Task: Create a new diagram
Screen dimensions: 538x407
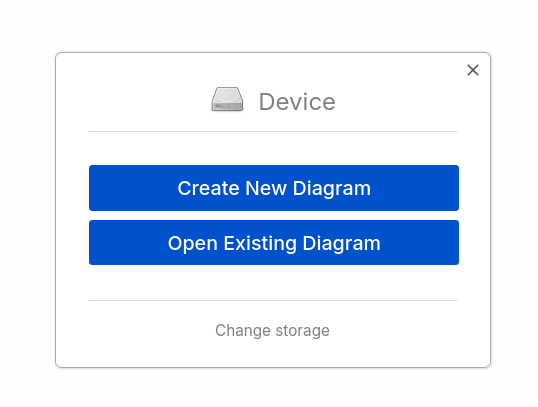Action: (x=274, y=188)
